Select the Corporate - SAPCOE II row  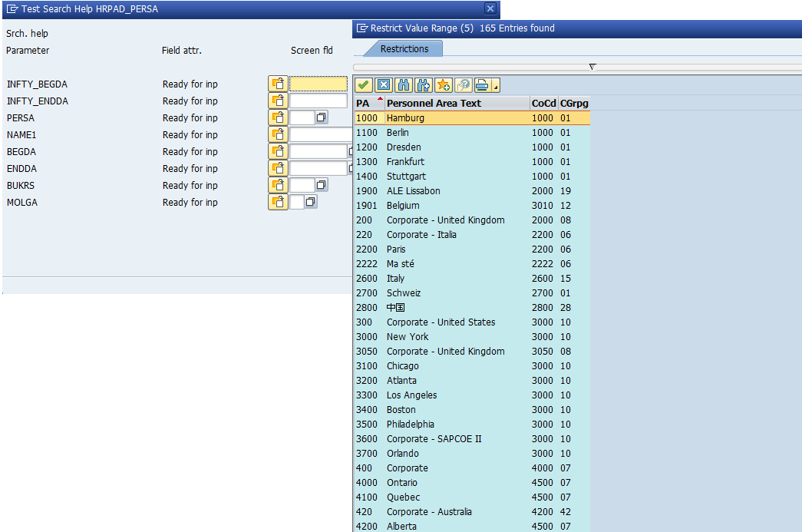point(472,439)
